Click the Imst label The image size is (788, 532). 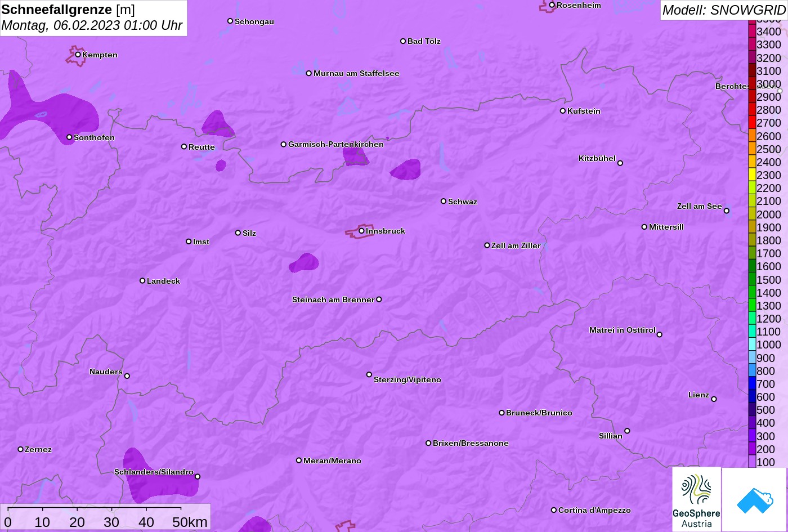click(202, 242)
